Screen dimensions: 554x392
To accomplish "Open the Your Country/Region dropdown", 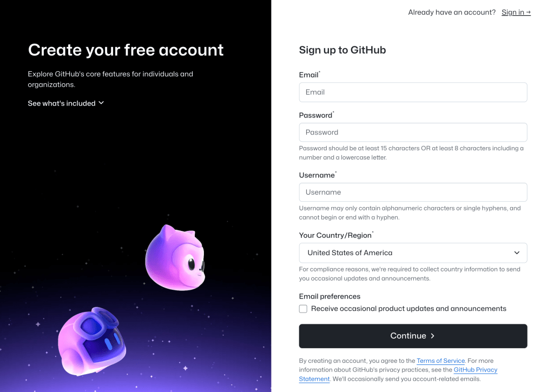I will point(413,253).
